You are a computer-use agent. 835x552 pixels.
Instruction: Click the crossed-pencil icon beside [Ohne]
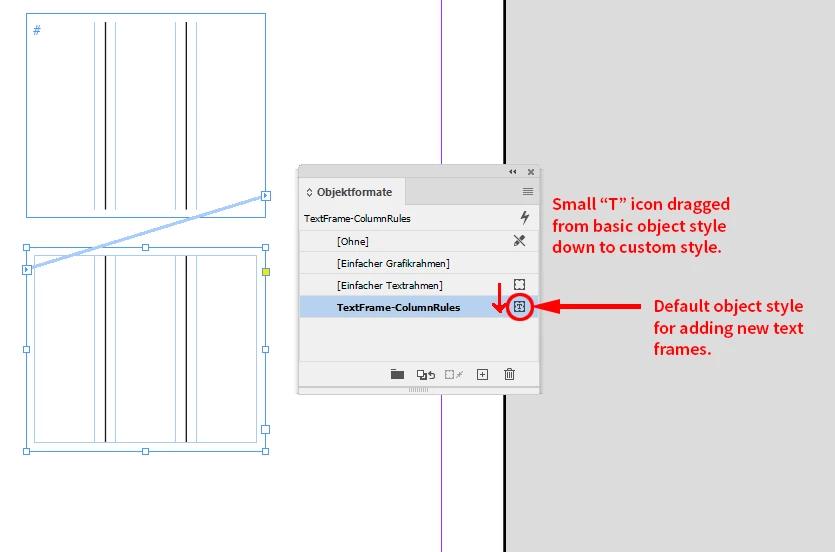pyautogui.click(x=519, y=241)
